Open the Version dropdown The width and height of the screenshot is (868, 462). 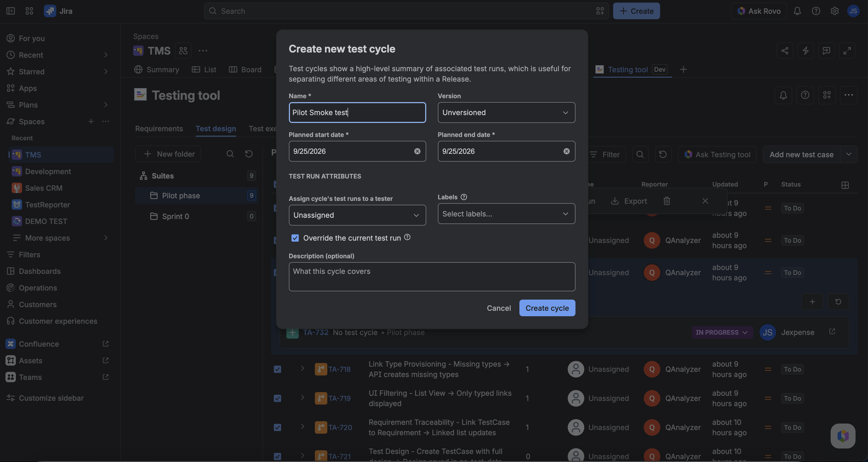pyautogui.click(x=506, y=112)
